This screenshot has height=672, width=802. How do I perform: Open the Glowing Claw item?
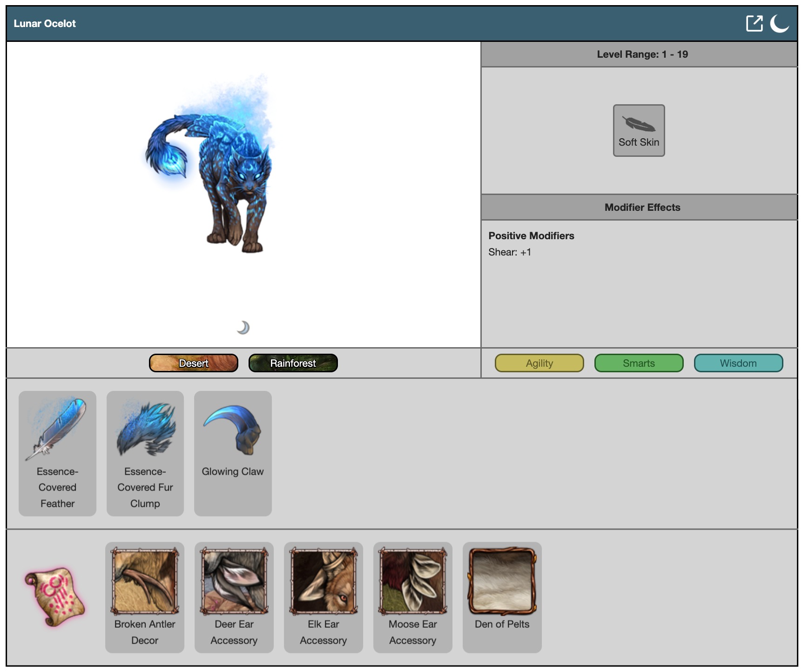(x=233, y=453)
